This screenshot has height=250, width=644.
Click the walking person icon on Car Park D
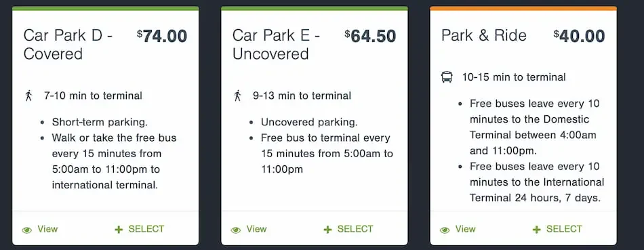point(28,96)
